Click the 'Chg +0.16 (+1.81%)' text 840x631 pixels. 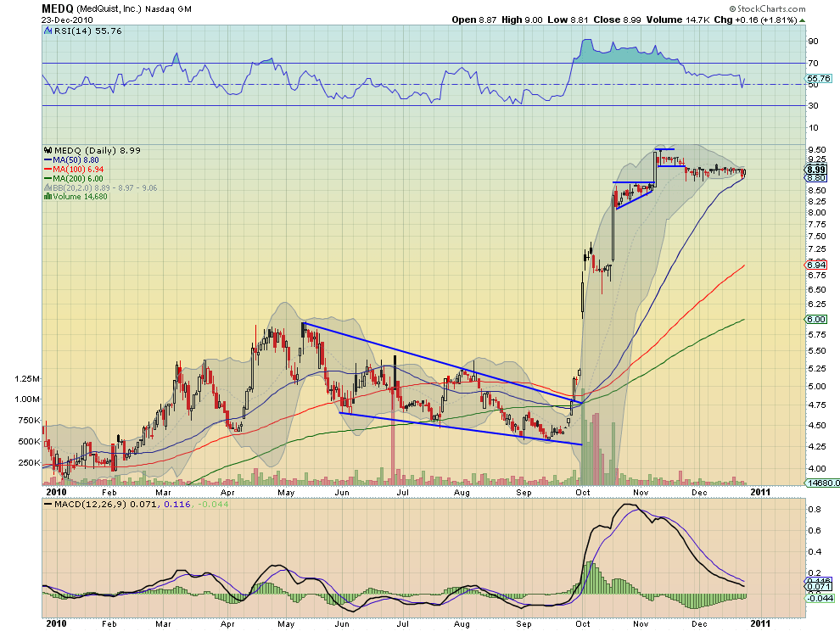756,20
